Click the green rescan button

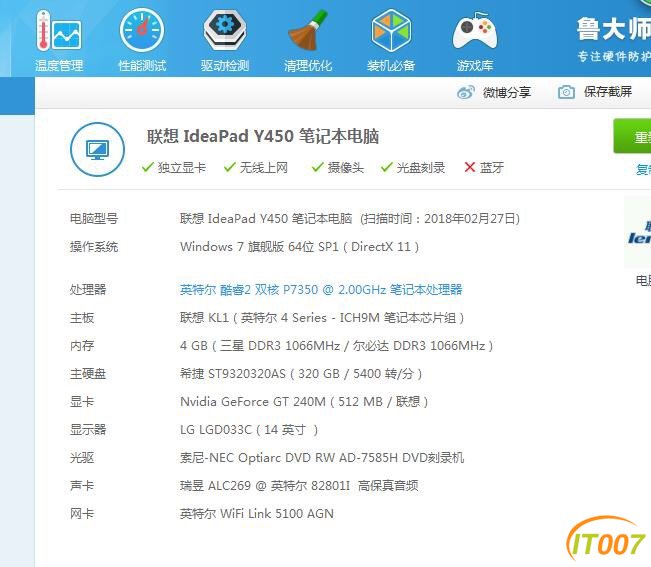(632, 136)
